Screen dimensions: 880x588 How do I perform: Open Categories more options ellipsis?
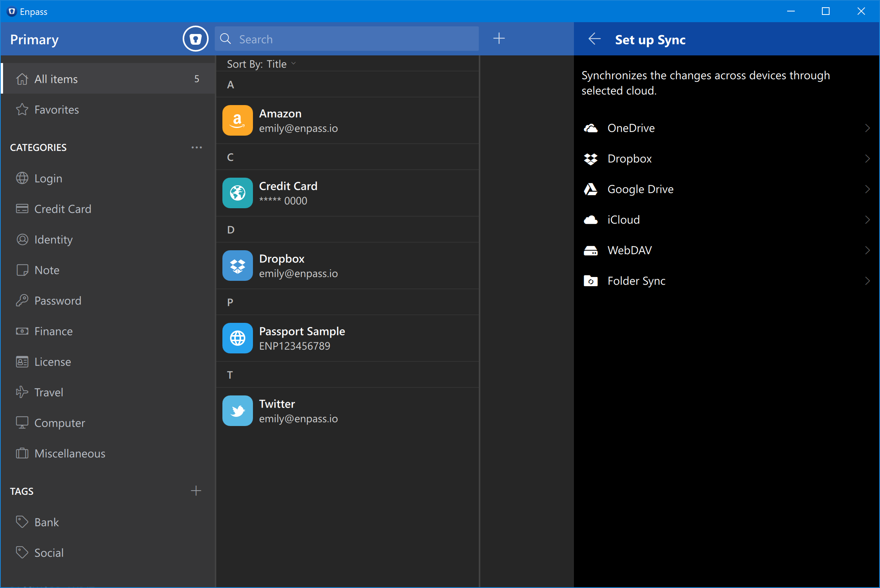[x=196, y=147]
